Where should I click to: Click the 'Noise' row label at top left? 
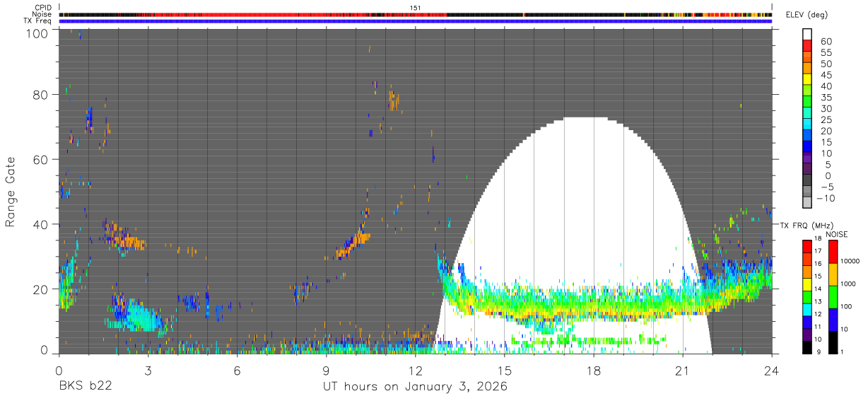[x=42, y=14]
